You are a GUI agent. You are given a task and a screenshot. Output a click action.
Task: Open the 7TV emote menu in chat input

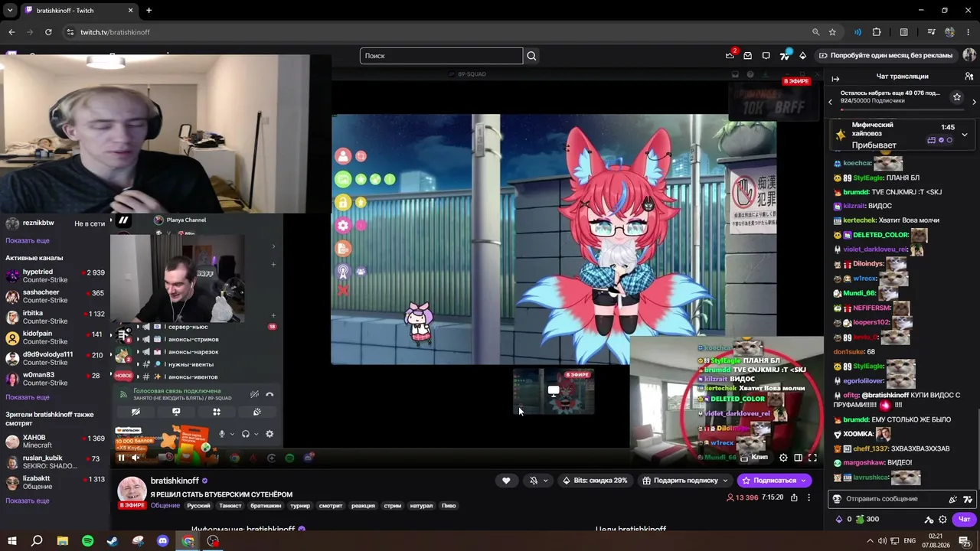click(x=968, y=499)
